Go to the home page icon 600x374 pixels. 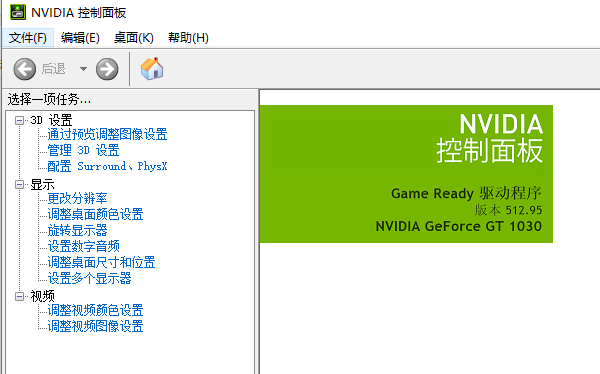pos(152,69)
